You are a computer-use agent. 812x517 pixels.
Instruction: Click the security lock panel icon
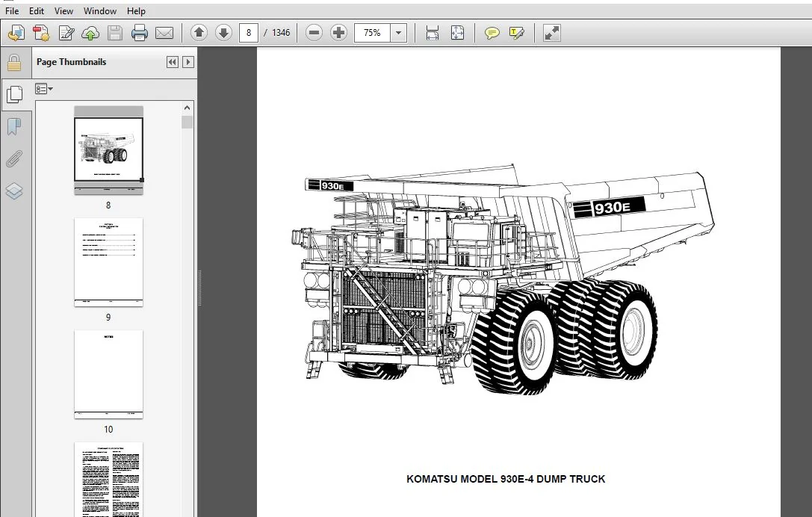click(14, 63)
